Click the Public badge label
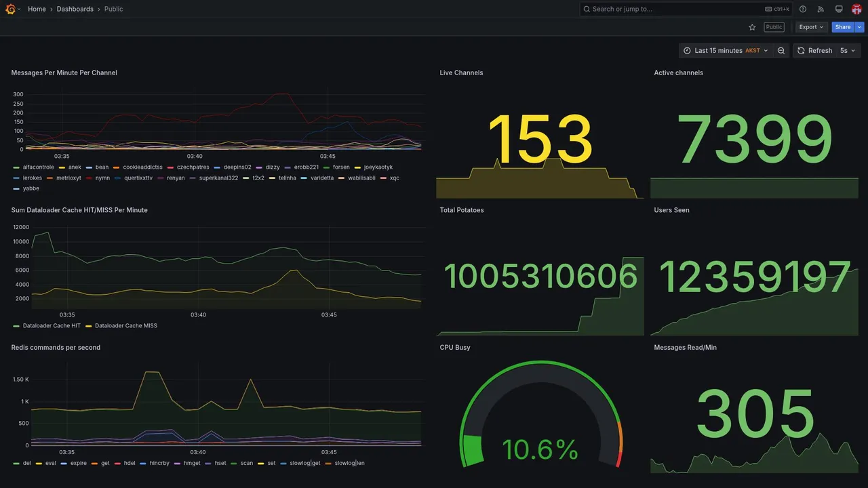The height and width of the screenshot is (488, 868). (774, 27)
